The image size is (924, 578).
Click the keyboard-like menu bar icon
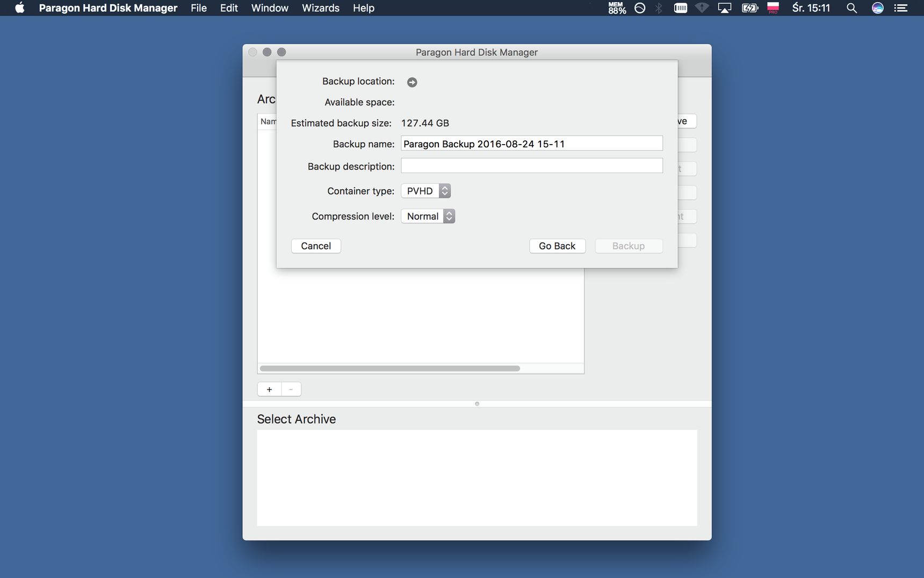681,8
